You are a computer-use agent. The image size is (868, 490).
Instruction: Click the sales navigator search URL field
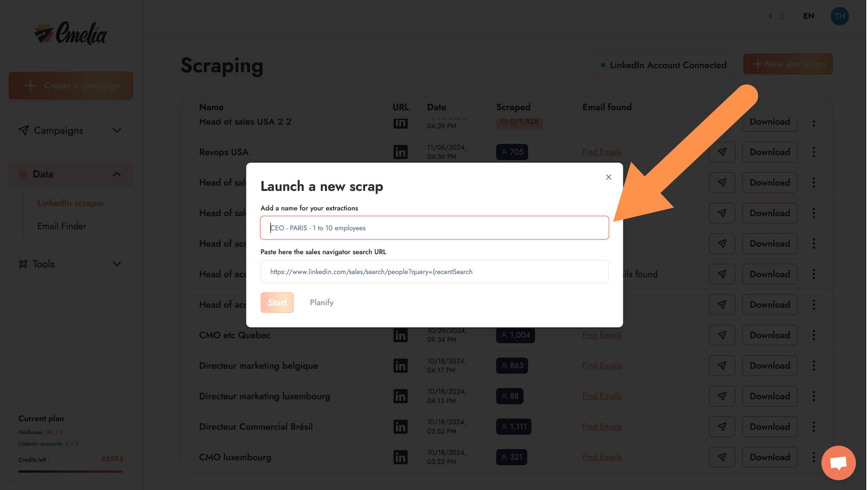(434, 272)
